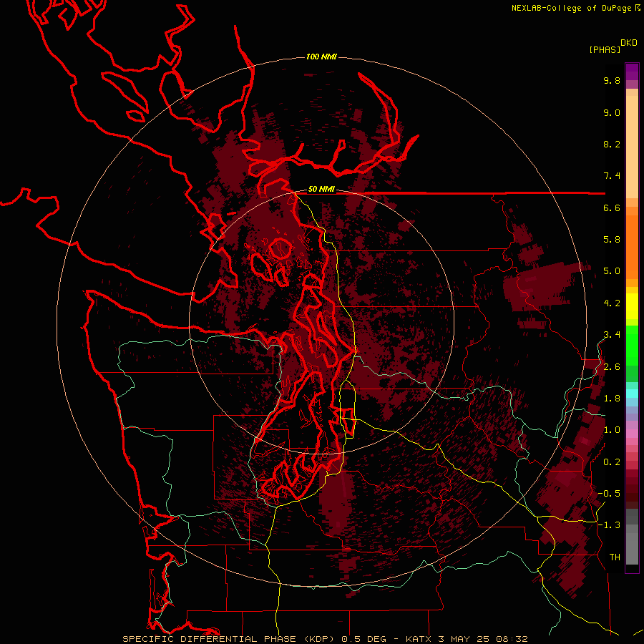Click the 2.6 legend value
This screenshot has width=644, height=644.
coord(612,367)
